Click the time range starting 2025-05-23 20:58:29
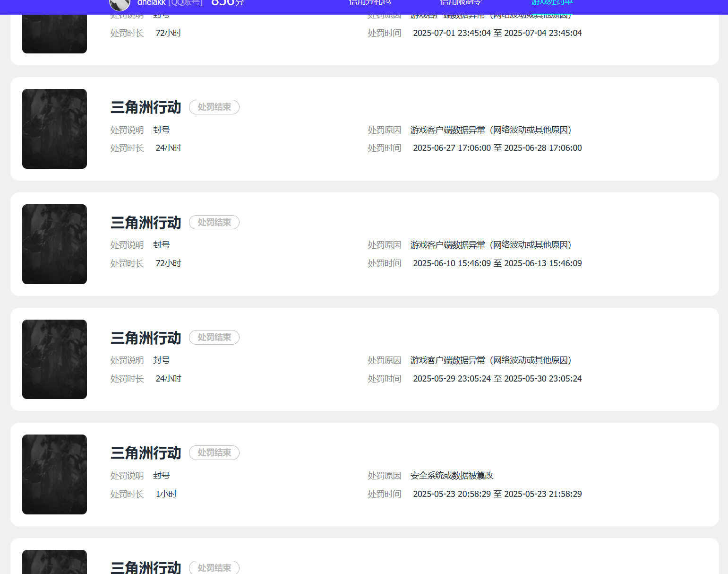 point(497,494)
